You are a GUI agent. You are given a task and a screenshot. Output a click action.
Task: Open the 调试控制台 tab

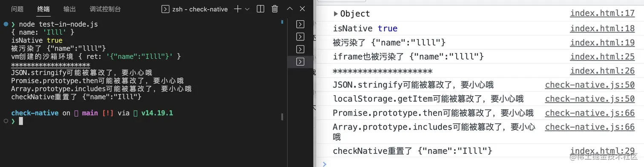[x=105, y=9]
